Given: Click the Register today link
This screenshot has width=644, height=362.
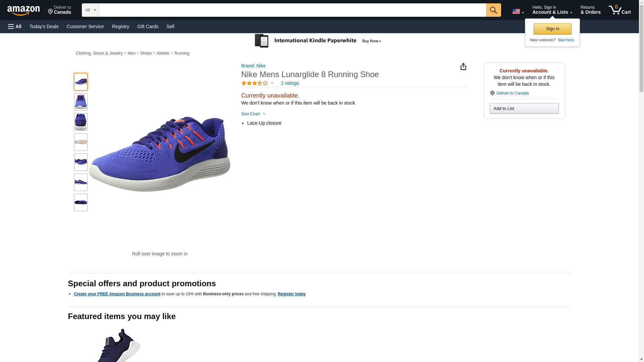Looking at the screenshot, I should 291,294.
